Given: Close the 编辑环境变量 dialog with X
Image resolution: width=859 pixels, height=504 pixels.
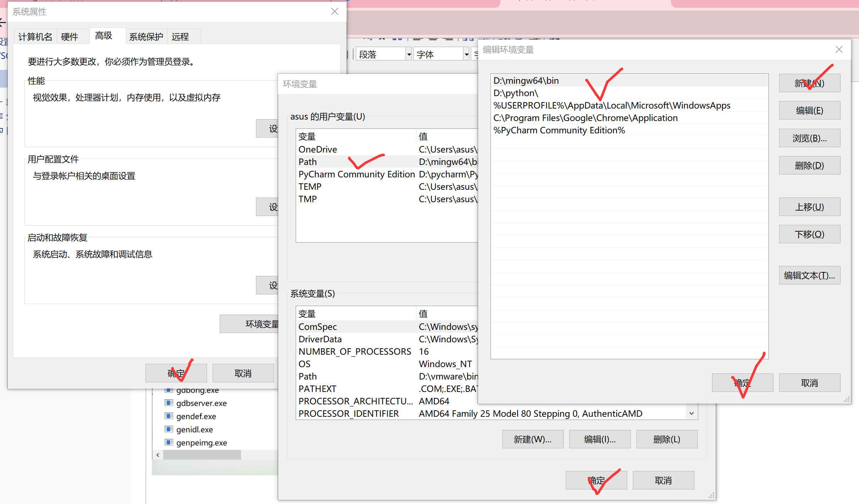Looking at the screenshot, I should [839, 50].
